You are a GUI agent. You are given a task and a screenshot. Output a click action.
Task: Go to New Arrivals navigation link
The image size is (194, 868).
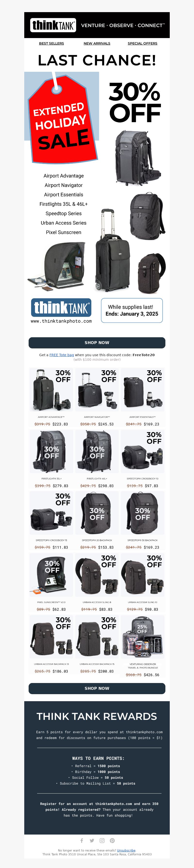(x=97, y=43)
